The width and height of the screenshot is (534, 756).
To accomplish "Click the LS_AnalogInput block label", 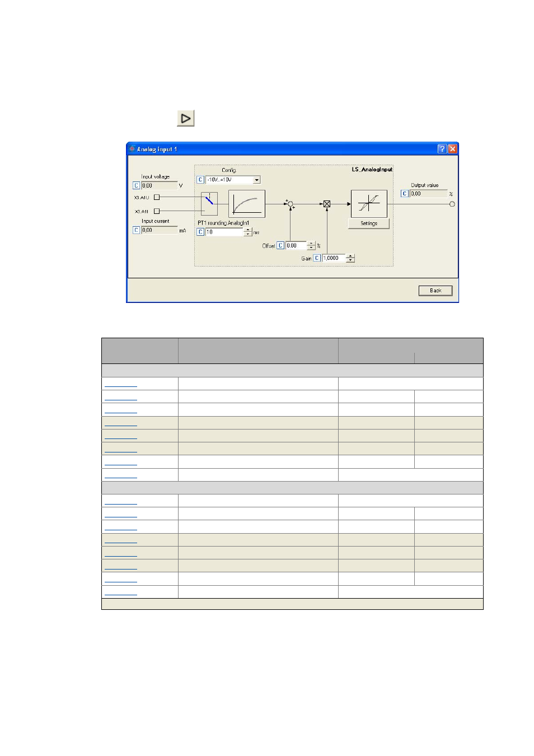I will (372, 169).
